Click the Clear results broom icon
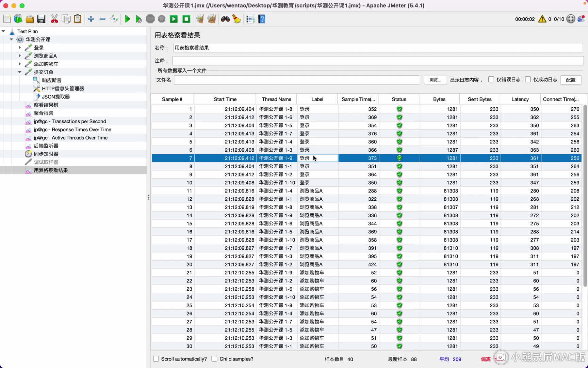 coord(200,19)
